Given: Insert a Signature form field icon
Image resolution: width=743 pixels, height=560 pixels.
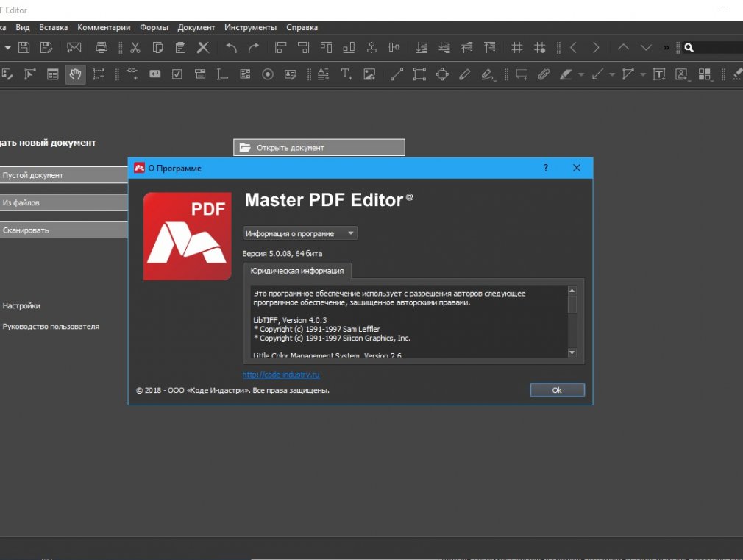Looking at the screenshot, I should (291, 74).
